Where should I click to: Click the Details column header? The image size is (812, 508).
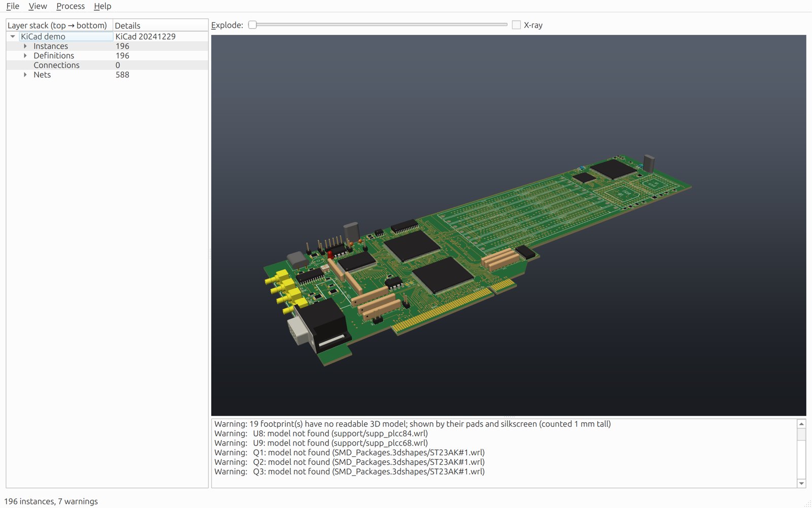click(x=160, y=25)
